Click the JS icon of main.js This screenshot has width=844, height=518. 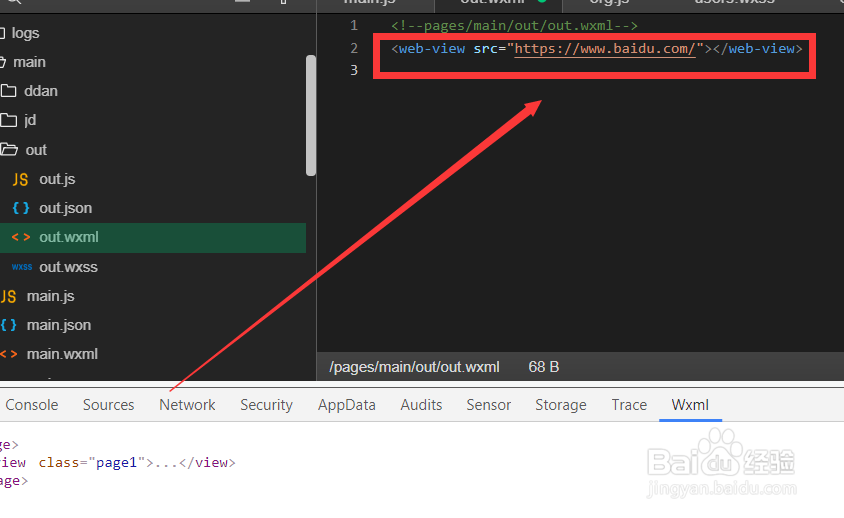8,297
